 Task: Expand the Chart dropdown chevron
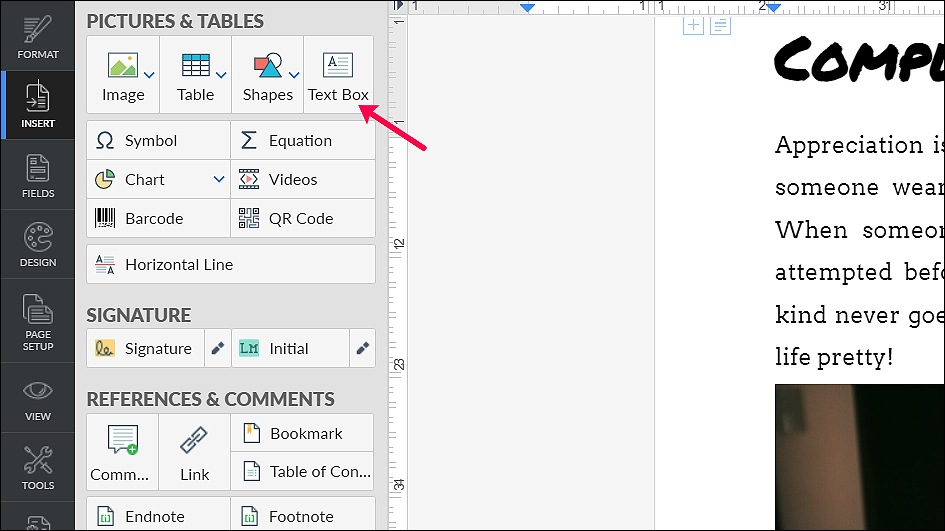click(x=219, y=180)
